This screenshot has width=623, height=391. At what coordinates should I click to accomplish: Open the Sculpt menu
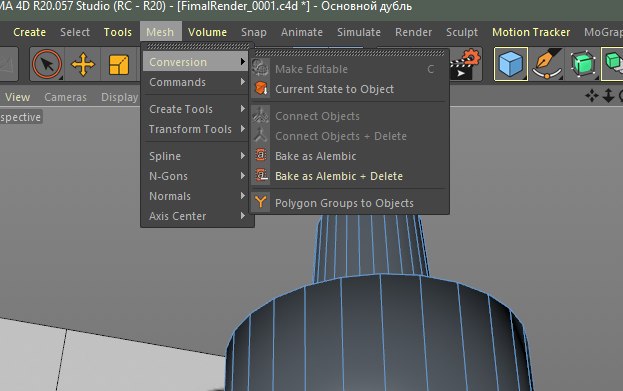(462, 32)
